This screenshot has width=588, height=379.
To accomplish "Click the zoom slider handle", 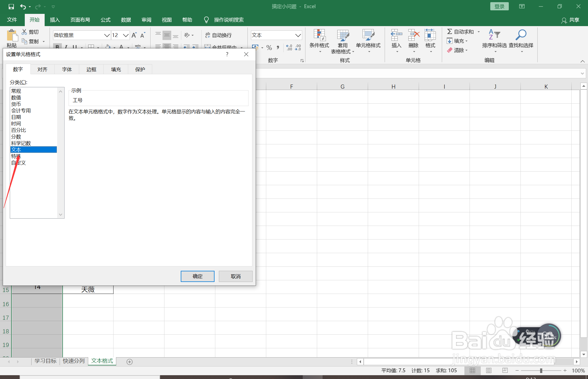I will click(x=541, y=371).
